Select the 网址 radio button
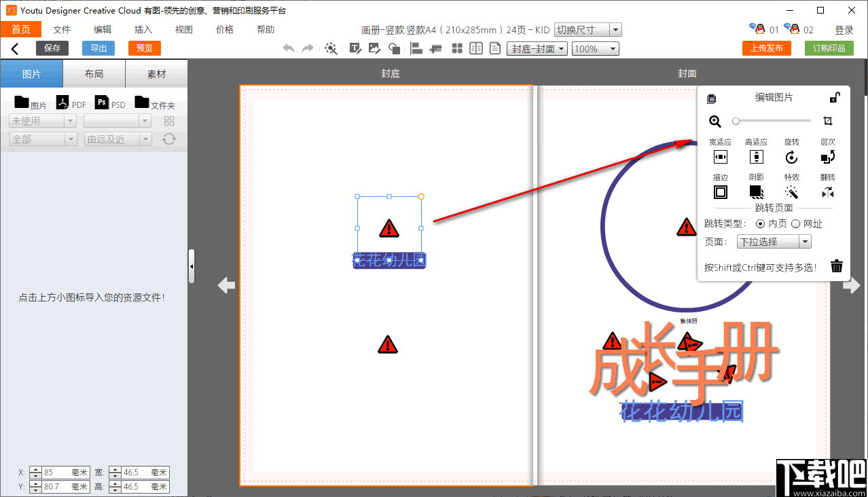Viewport: 868px width, 497px height. [x=796, y=223]
